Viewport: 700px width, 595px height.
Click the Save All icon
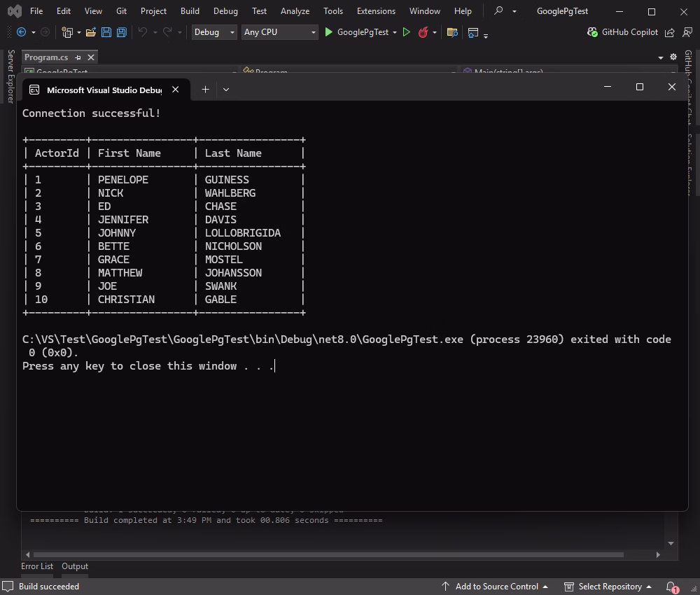click(x=120, y=31)
